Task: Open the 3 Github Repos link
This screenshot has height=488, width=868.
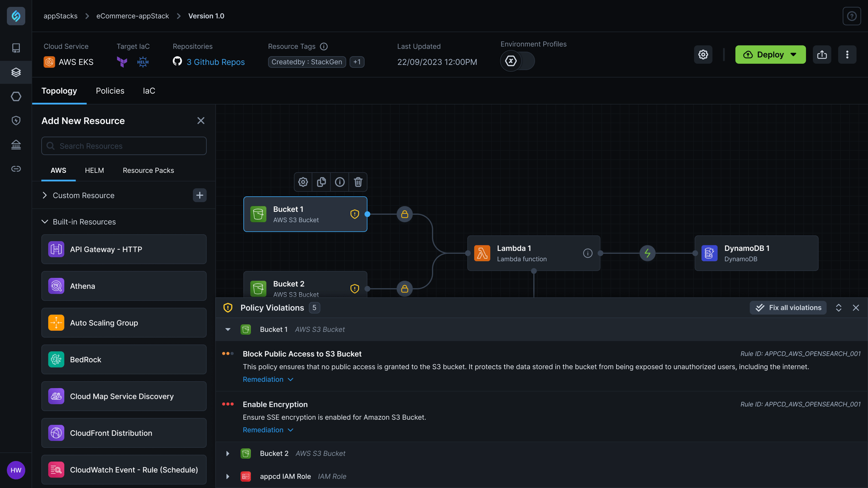Action: [x=216, y=62]
